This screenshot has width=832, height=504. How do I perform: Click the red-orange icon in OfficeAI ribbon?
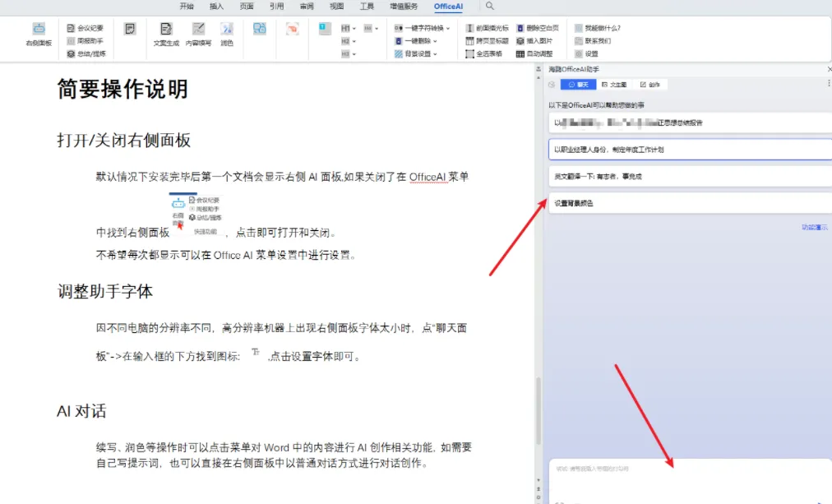(x=293, y=29)
